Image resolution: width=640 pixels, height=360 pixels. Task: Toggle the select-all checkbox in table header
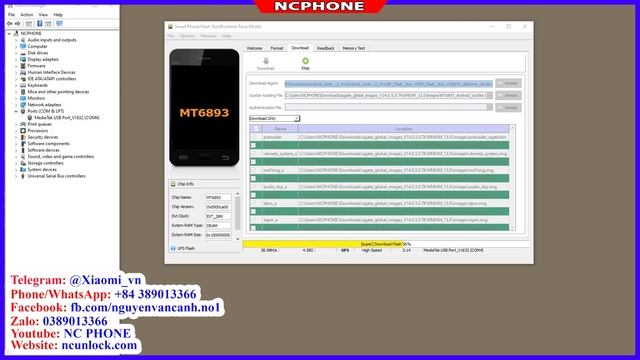pos(256,129)
